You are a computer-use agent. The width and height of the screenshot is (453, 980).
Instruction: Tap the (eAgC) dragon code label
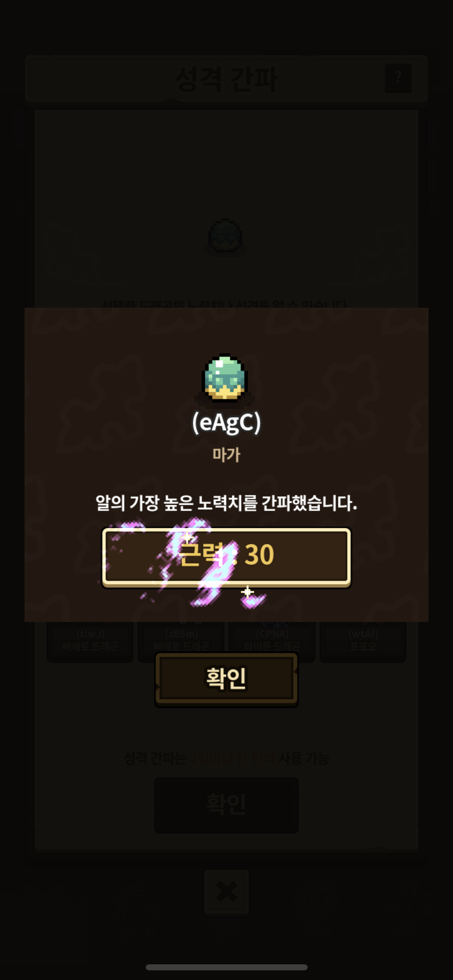[x=226, y=423]
